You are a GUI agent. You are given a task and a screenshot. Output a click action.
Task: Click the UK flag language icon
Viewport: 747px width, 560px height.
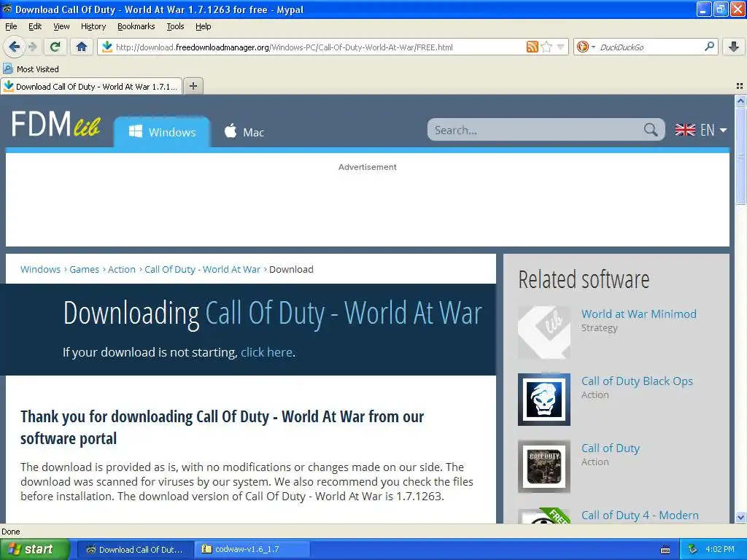[x=685, y=130]
